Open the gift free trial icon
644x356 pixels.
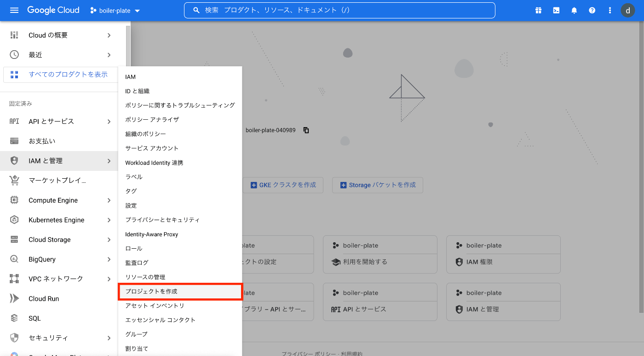pos(538,10)
